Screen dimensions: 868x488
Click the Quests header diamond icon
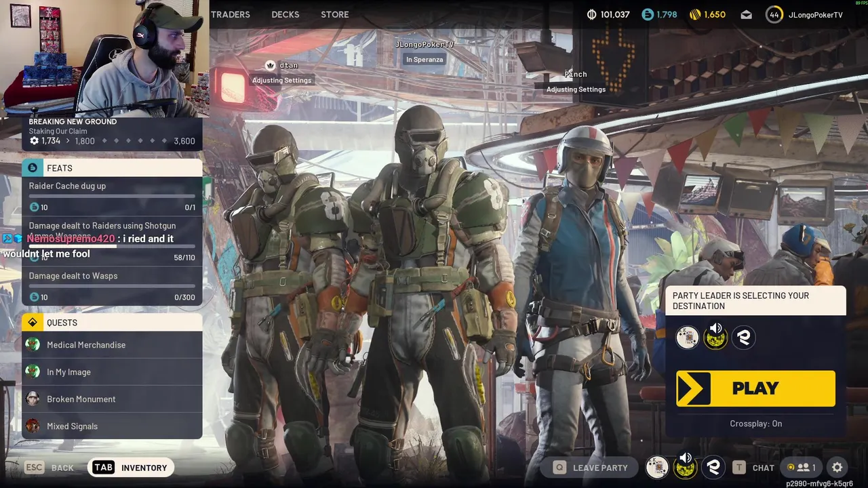(33, 323)
